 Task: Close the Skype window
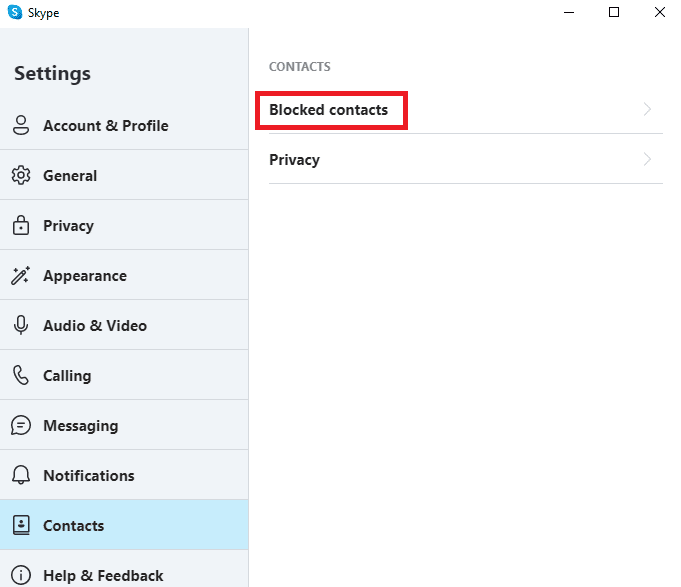660,12
